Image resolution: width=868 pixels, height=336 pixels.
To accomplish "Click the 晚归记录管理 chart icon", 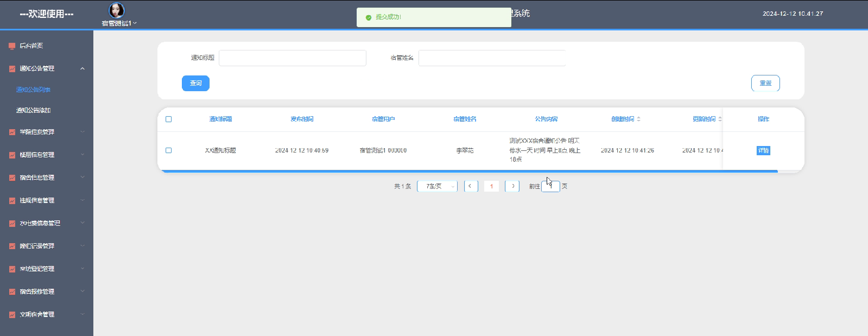I will point(12,246).
